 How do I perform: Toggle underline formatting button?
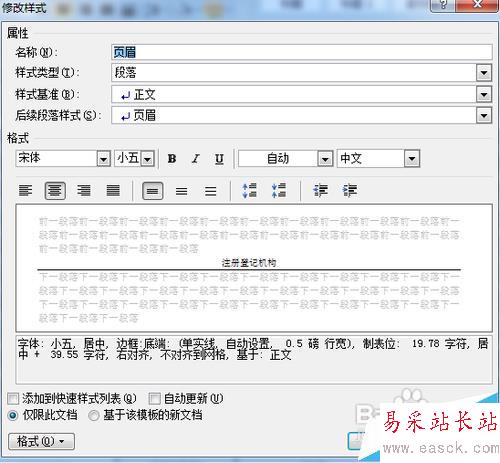(219, 159)
